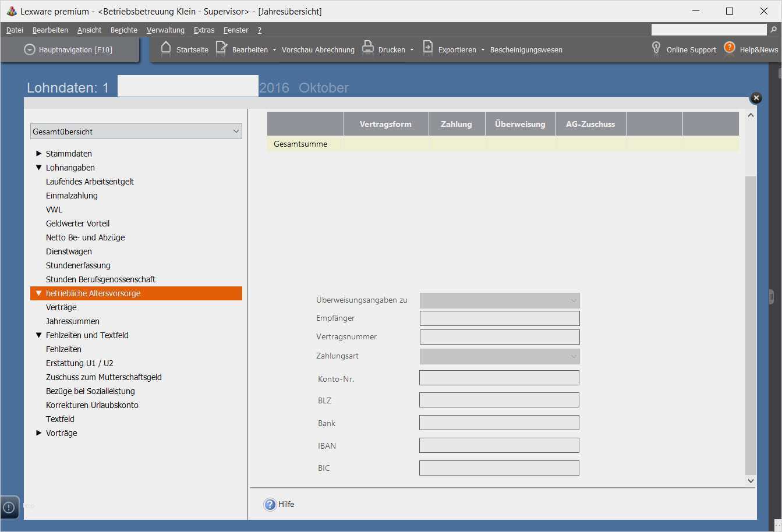Open the Verwaltung menu
Screen dimensions: 782x532
click(165, 30)
